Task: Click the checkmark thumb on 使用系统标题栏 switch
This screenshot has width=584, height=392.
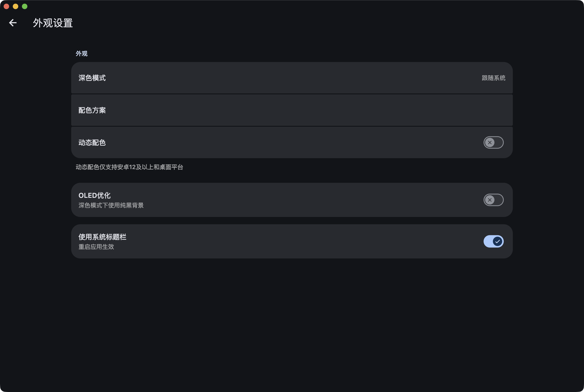Action: pyautogui.click(x=497, y=241)
